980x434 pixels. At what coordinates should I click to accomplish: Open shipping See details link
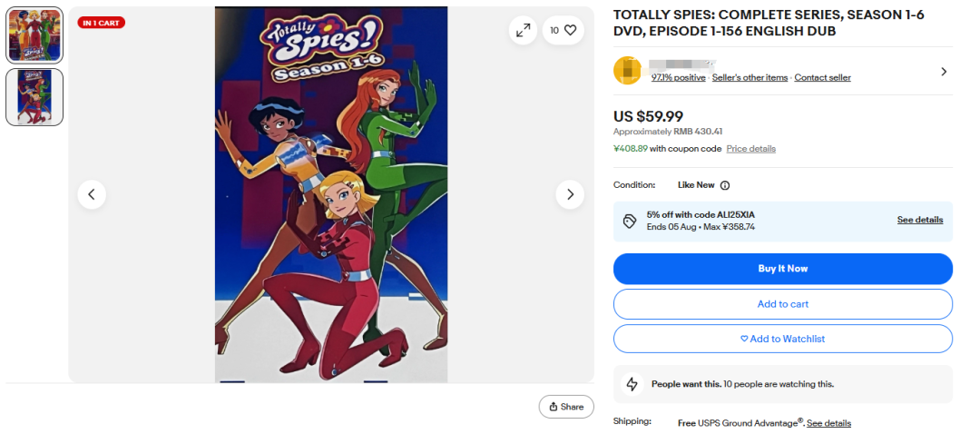click(828, 423)
